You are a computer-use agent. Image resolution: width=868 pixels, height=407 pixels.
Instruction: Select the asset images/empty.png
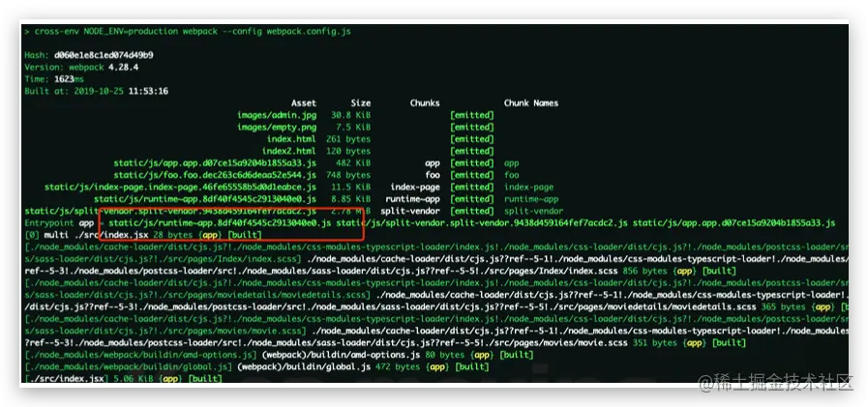pos(277,128)
